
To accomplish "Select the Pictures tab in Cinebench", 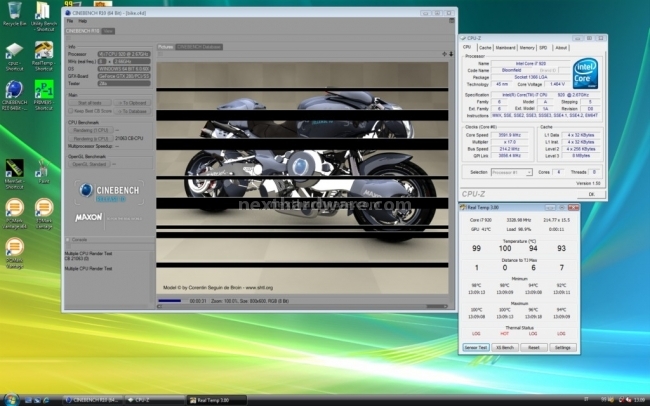I will (x=165, y=47).
